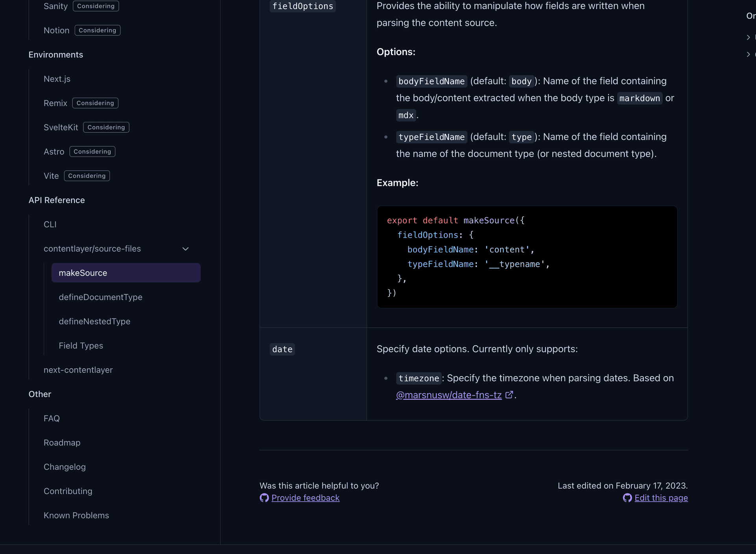The width and height of the screenshot is (756, 554).
Task: Open Field Types reference
Action: (81, 346)
